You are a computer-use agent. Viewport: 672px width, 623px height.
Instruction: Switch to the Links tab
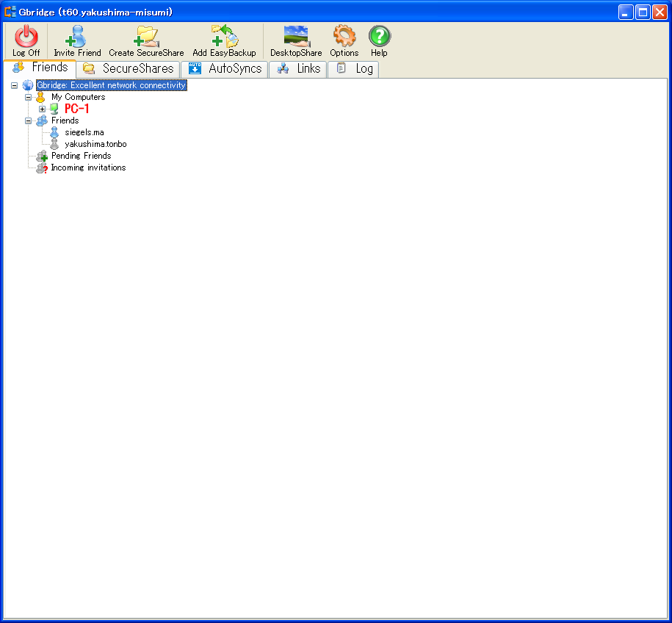pyautogui.click(x=300, y=68)
